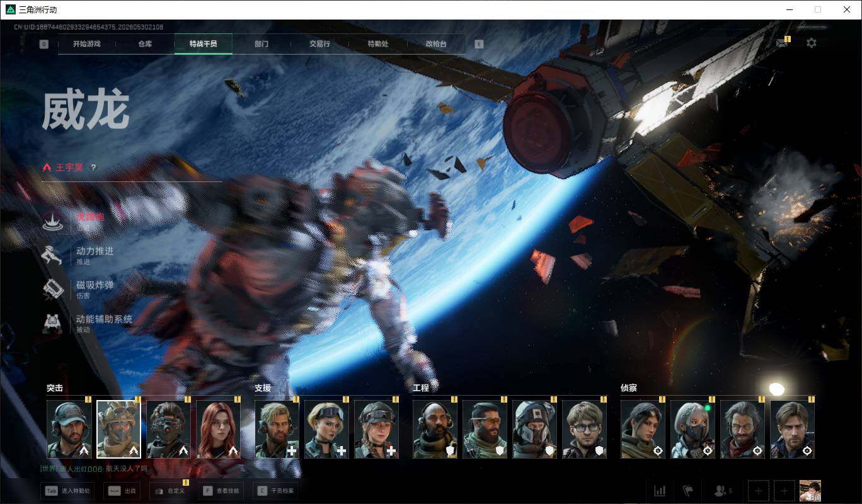The height and width of the screenshot is (504, 862).
Task: Open the statistics bar chart icon
Action: [x=660, y=491]
